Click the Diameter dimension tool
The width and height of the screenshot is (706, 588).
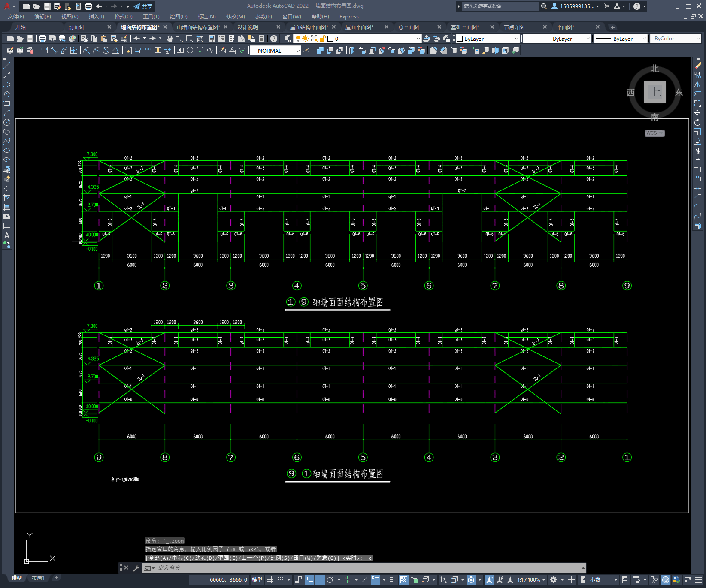[x=106, y=50]
